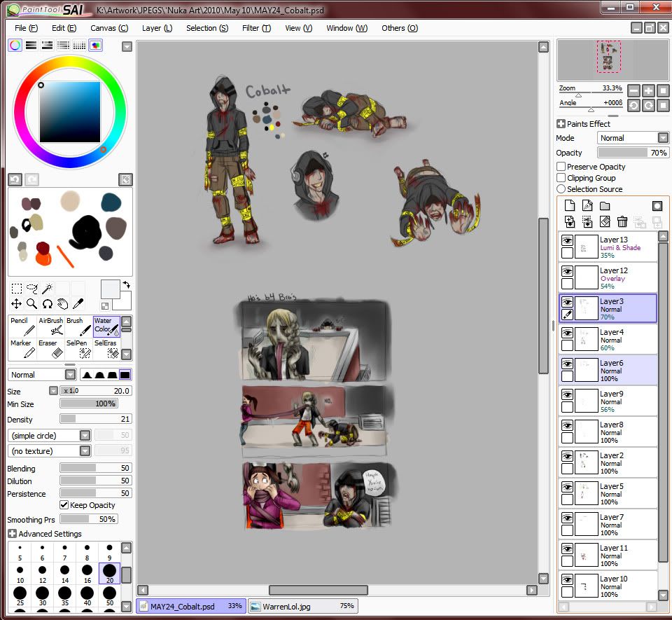Viewport: 672px width, 620px height.
Task: Uncheck the Keep Opacity checkbox
Action: 64,505
